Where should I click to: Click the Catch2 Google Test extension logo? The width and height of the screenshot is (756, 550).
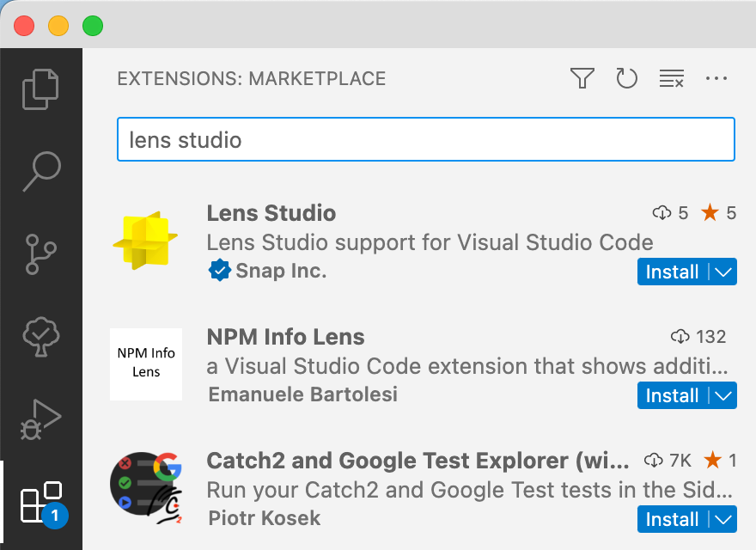tap(145, 487)
